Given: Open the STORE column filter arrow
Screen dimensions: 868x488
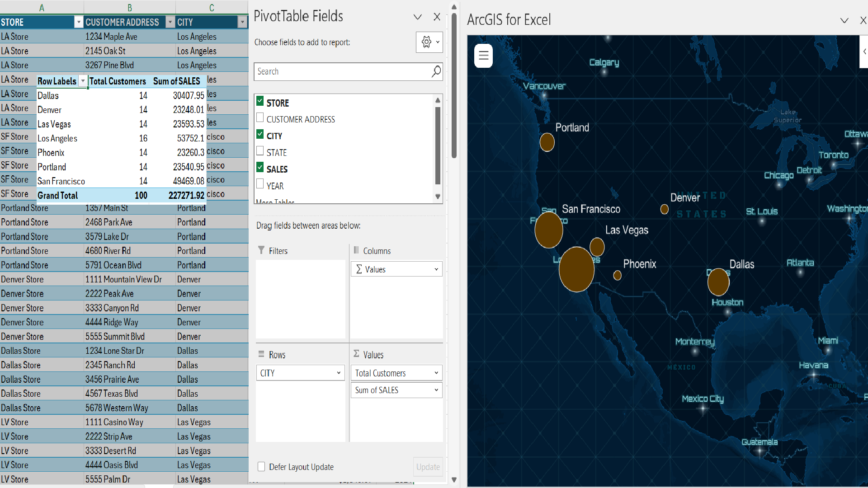Looking at the screenshot, I should tap(79, 22).
